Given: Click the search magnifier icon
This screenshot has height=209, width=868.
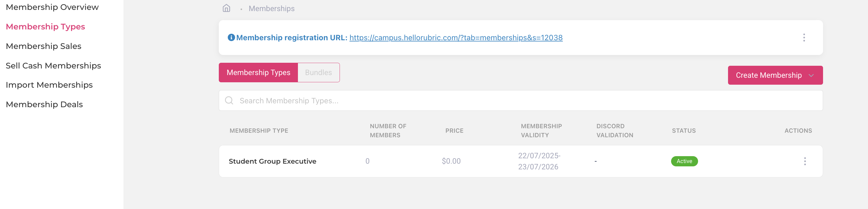Looking at the screenshot, I should pyautogui.click(x=229, y=101).
